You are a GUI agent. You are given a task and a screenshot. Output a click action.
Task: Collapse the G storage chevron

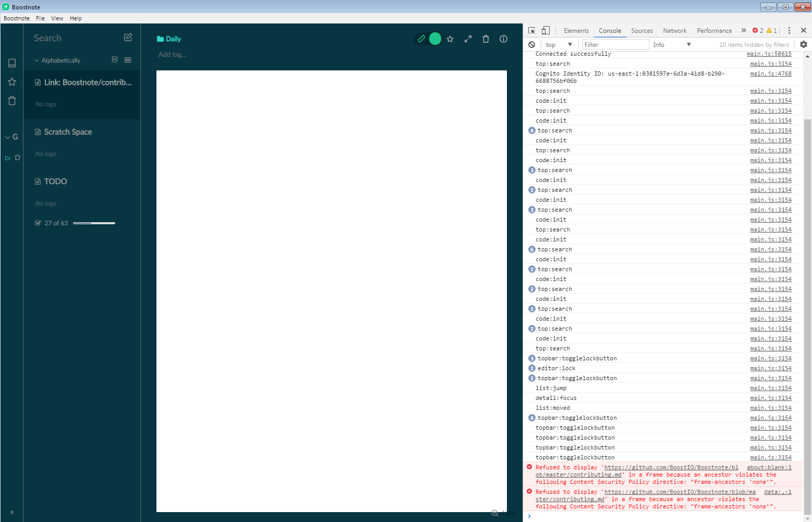point(8,137)
